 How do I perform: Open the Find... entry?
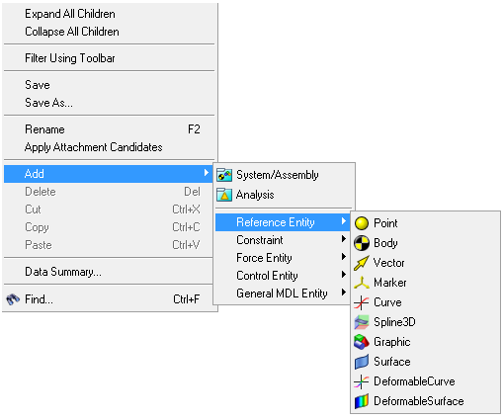point(109,299)
